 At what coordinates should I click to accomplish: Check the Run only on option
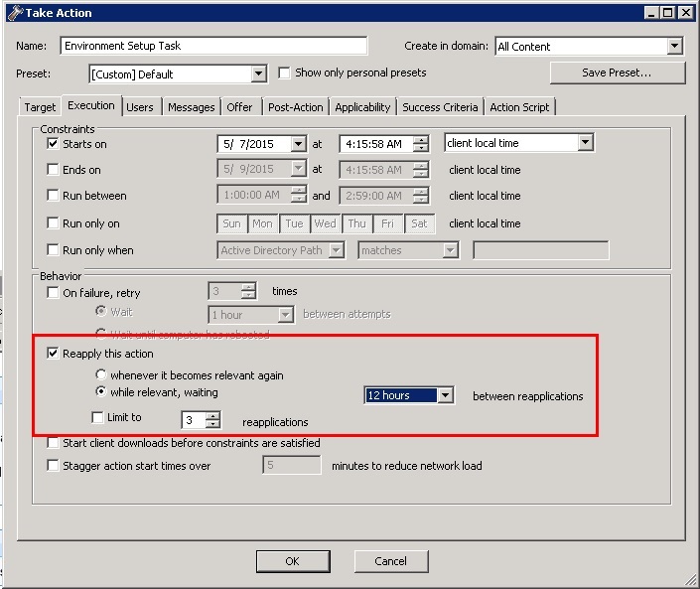[x=53, y=222]
